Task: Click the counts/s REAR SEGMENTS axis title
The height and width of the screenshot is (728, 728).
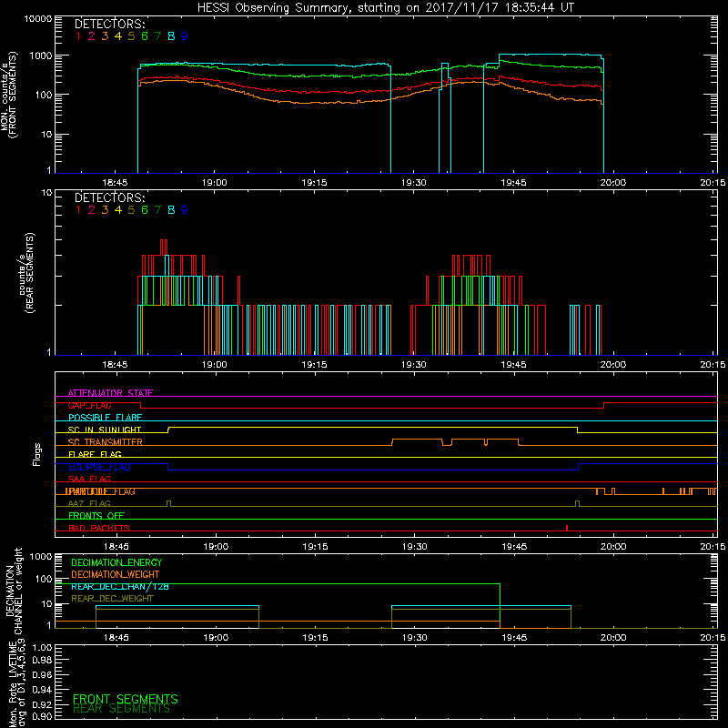Action: pyautogui.click(x=26, y=273)
